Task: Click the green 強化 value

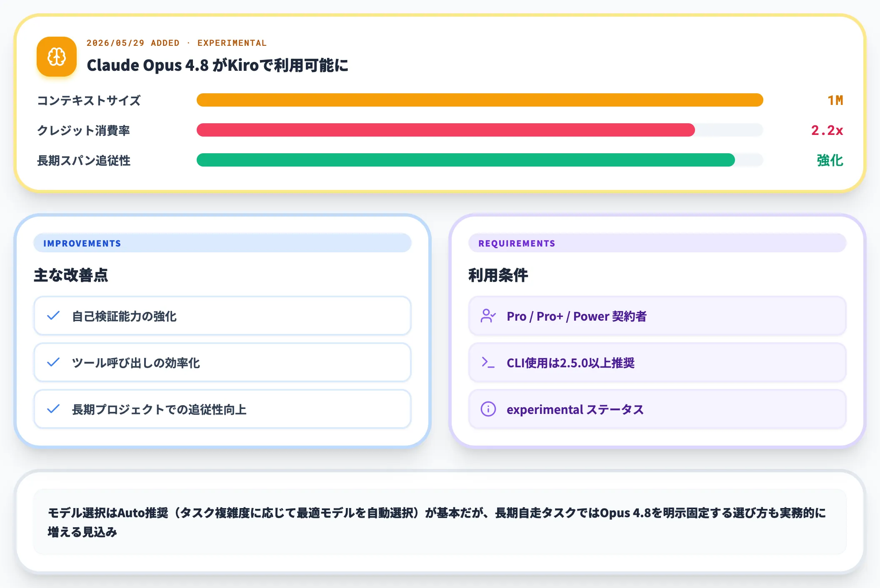Action: click(830, 160)
